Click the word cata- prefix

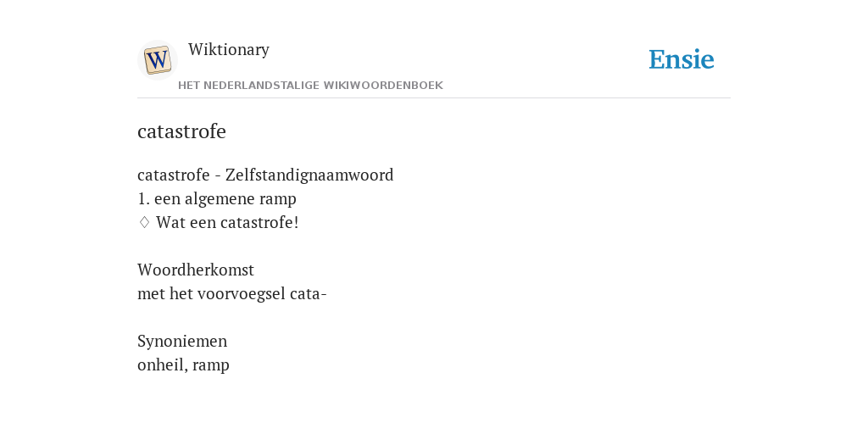309,294
